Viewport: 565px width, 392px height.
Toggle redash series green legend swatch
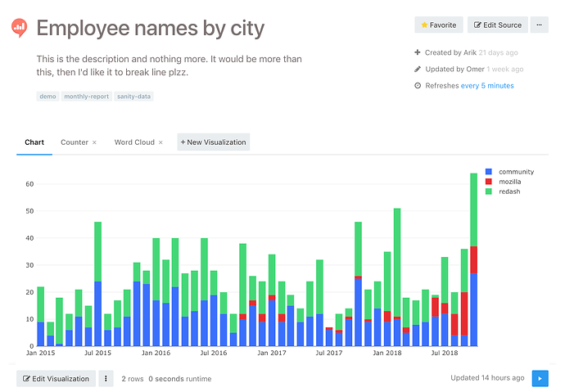pos(489,191)
